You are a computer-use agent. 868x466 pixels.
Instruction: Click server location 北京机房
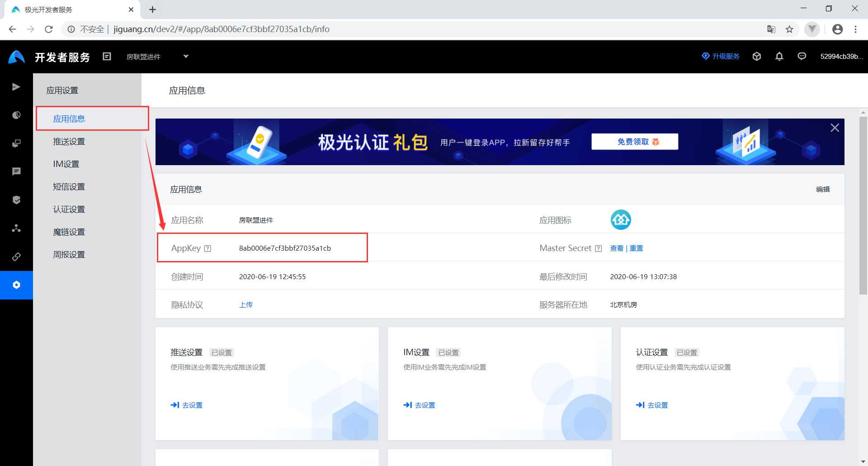coord(623,305)
